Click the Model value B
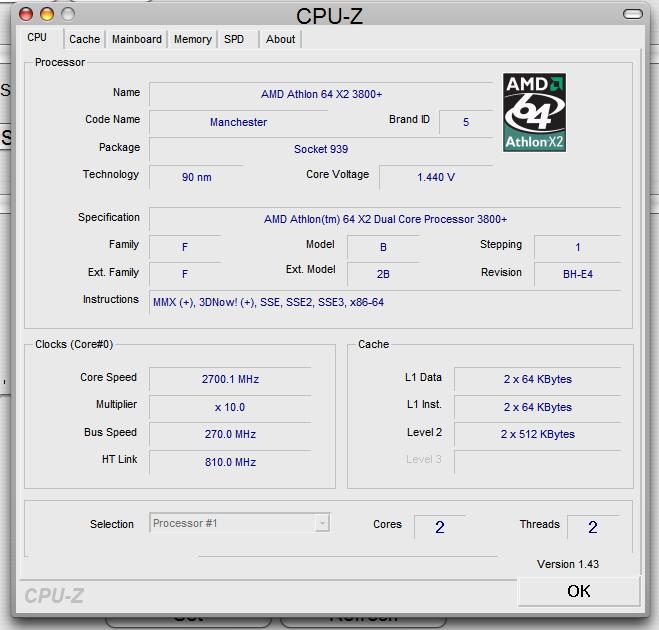659x630 pixels. point(383,247)
